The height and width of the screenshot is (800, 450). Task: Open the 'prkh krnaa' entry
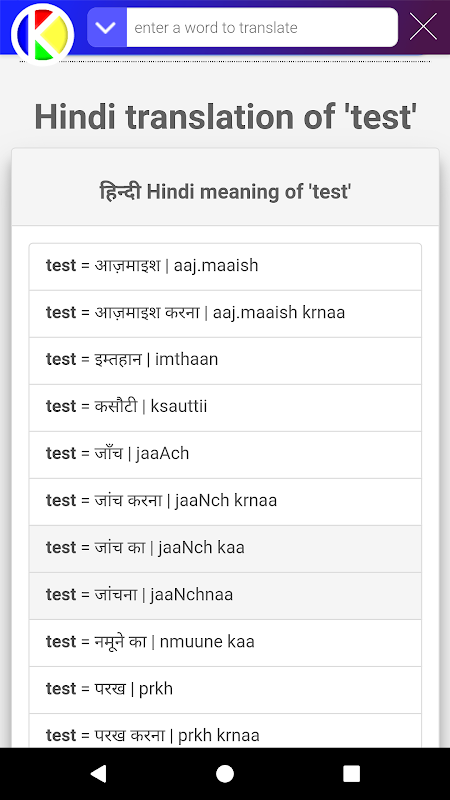pos(225,731)
